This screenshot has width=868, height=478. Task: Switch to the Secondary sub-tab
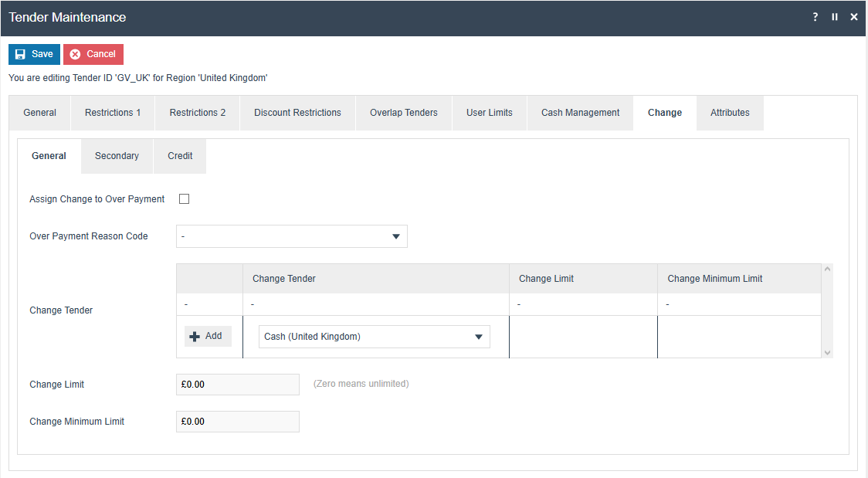click(117, 156)
